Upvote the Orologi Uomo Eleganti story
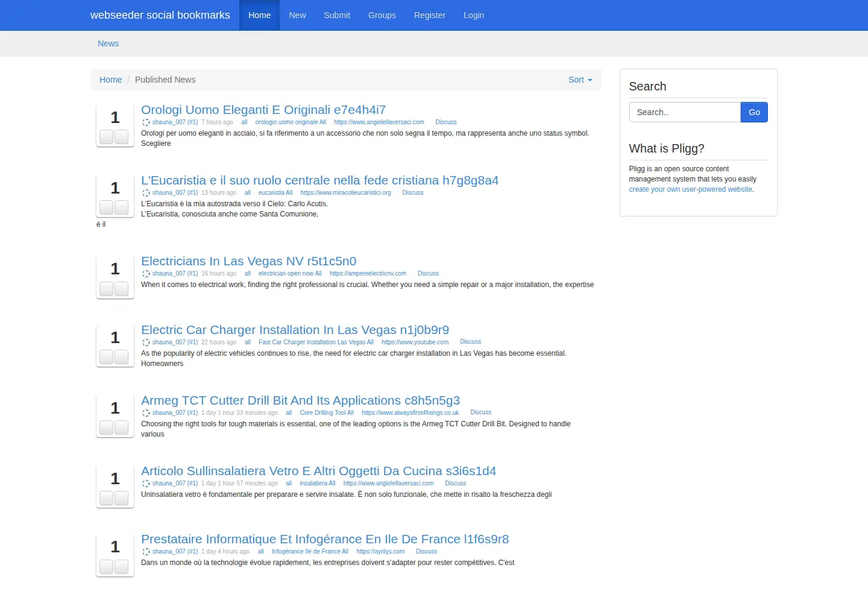 tap(107, 137)
